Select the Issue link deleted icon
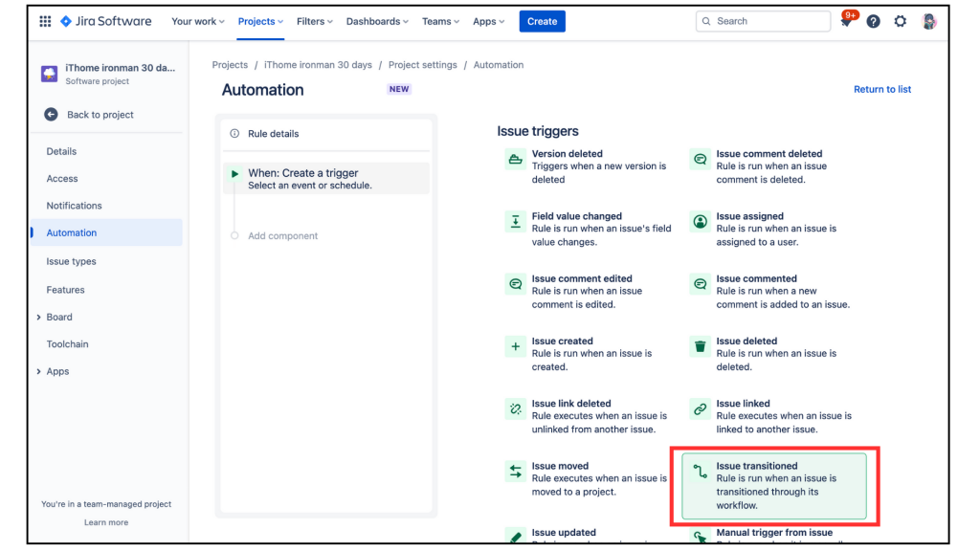The height and width of the screenshot is (551, 980). click(515, 409)
